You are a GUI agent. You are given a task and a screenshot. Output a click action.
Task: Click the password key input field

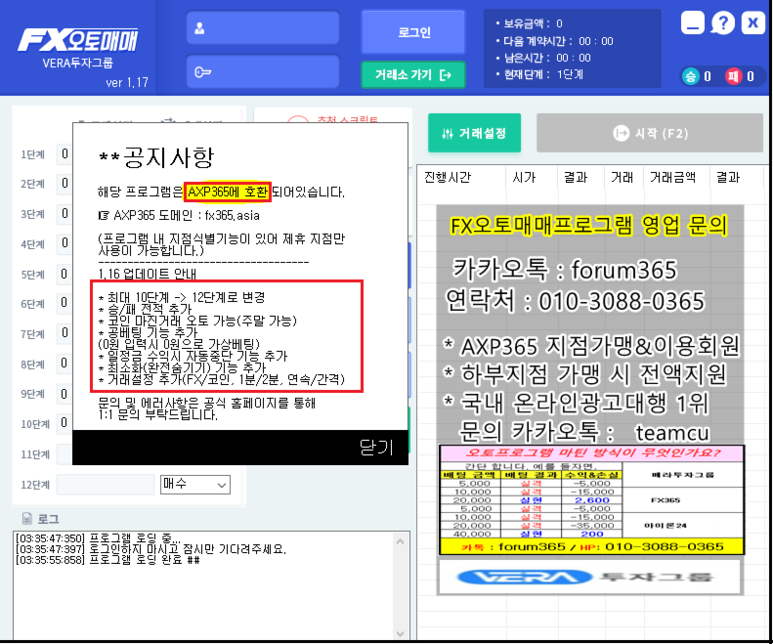(263, 72)
